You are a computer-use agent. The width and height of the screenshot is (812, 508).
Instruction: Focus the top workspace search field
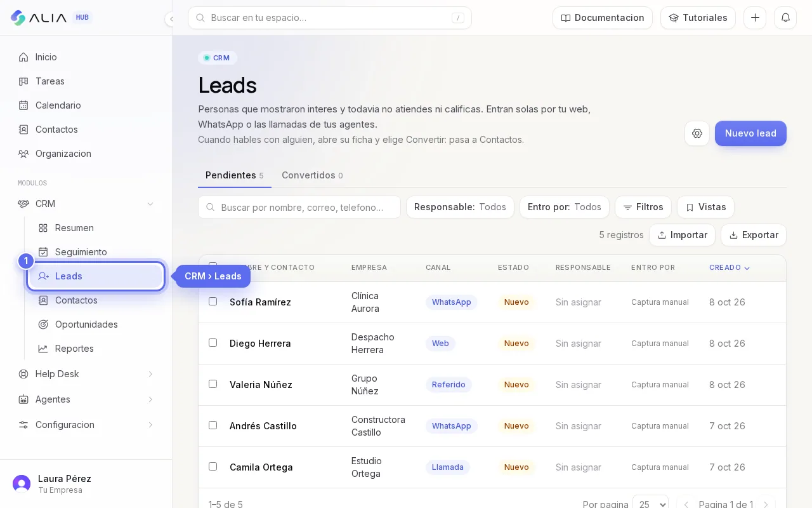click(330, 18)
